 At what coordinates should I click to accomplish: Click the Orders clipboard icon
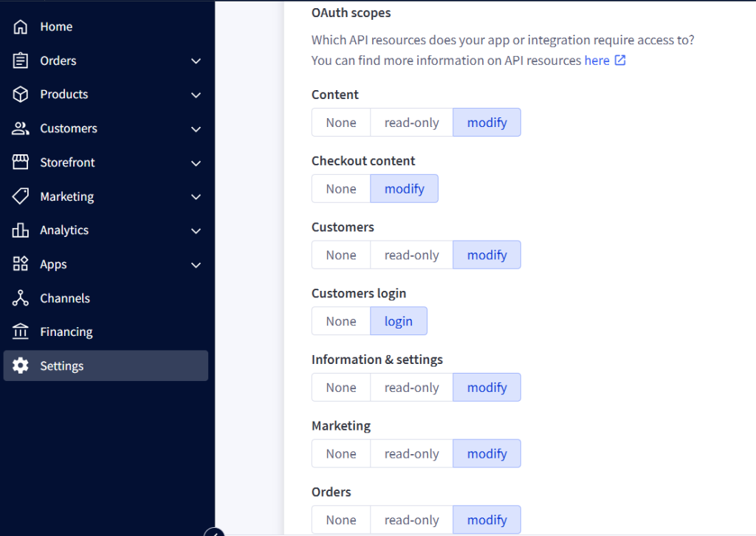21,61
